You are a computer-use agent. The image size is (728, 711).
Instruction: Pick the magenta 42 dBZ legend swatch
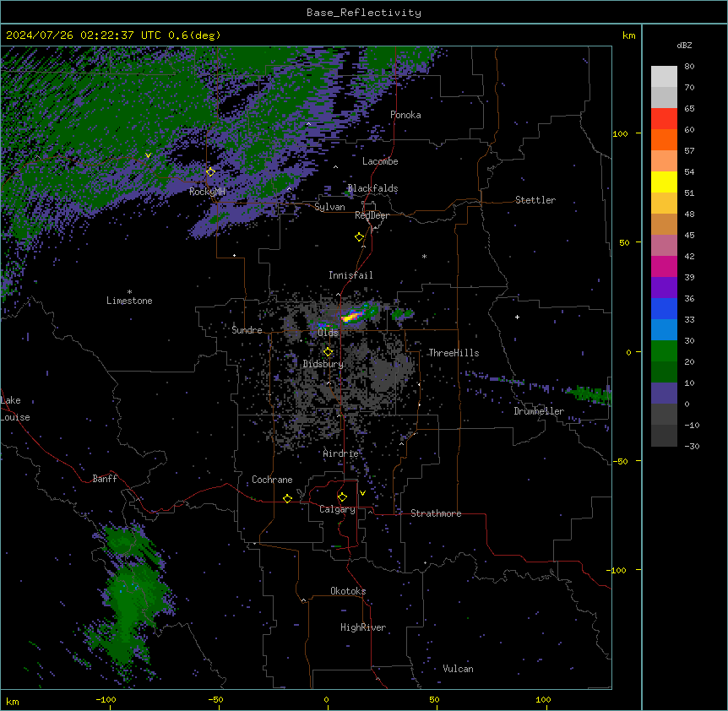pyautogui.click(x=664, y=266)
